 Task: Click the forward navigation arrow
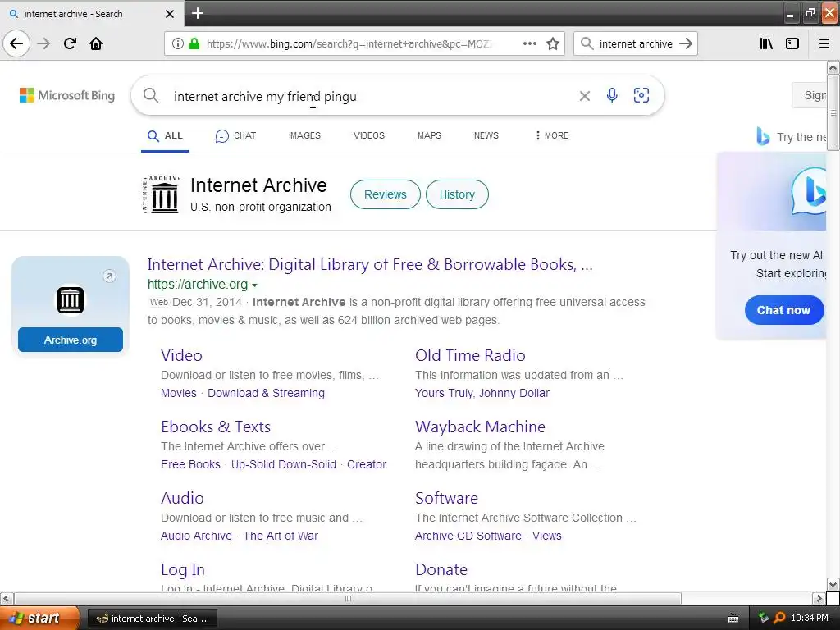coord(43,43)
